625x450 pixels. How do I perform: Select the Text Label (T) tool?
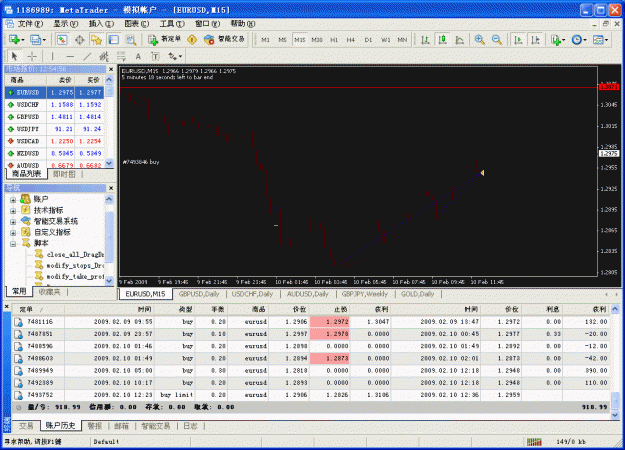[x=155, y=56]
